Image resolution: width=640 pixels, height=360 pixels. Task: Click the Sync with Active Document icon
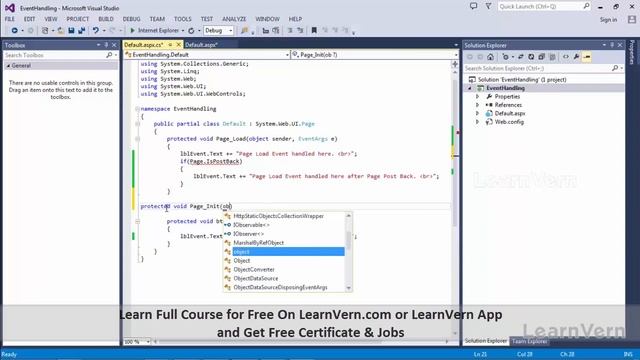(520, 57)
